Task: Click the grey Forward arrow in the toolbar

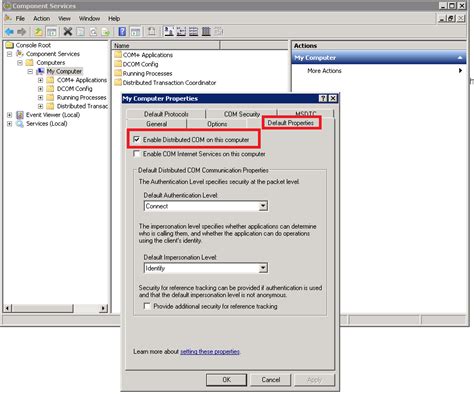Action: pyautogui.click(x=22, y=32)
